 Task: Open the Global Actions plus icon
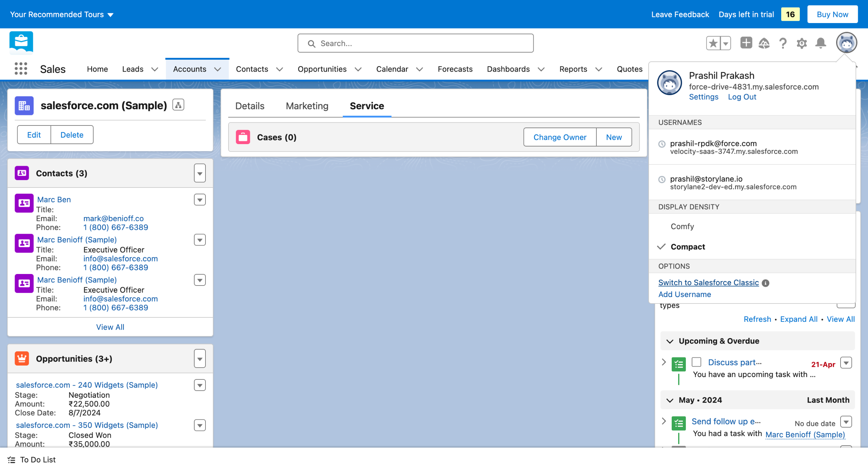(746, 43)
